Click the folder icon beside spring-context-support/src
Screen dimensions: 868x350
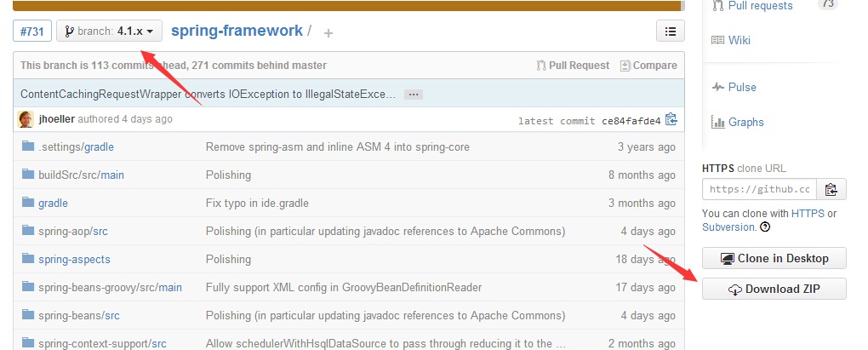pos(28,343)
